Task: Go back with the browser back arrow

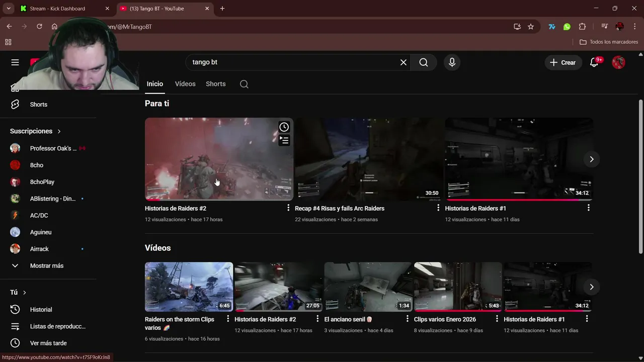Action: (9, 27)
